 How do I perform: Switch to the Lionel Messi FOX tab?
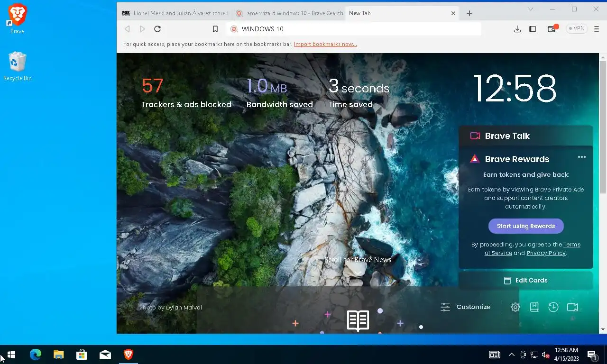[174, 13]
